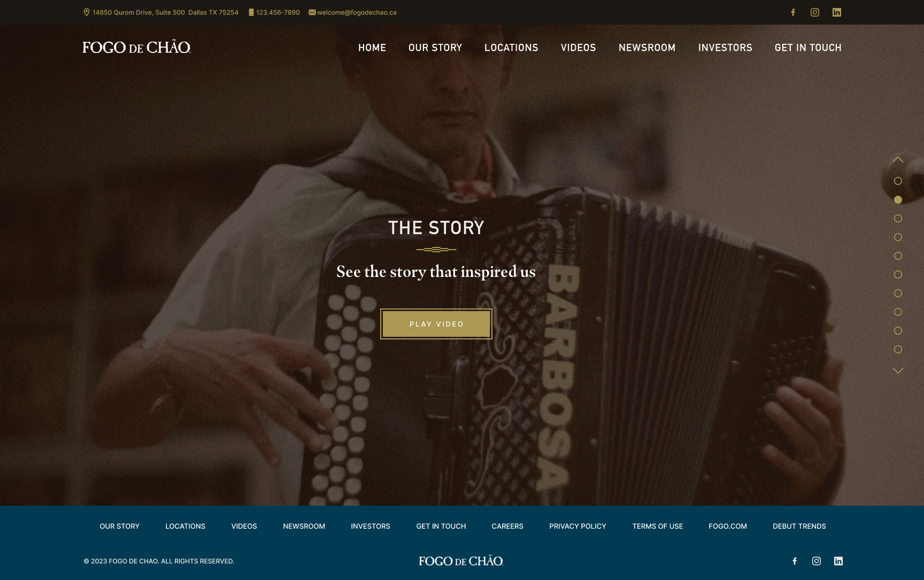The width and height of the screenshot is (924, 580).
Task: Open the LOCATIONS menu in top navigation
Action: coord(511,48)
